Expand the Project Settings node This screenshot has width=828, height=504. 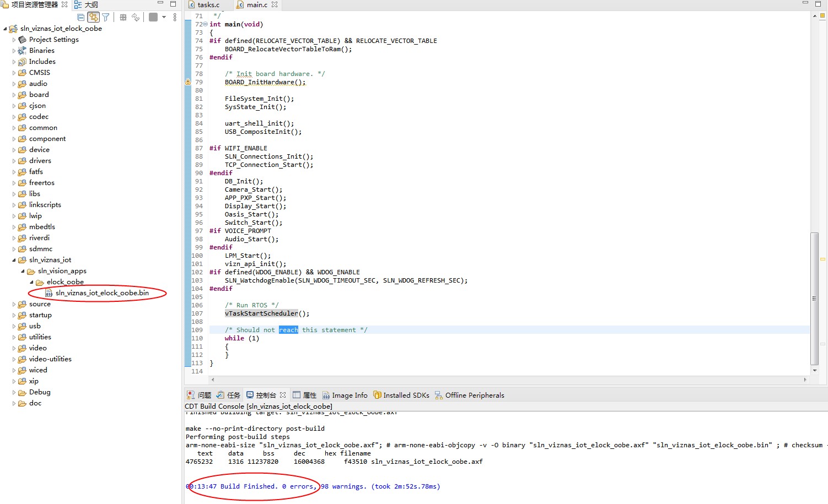click(x=14, y=40)
